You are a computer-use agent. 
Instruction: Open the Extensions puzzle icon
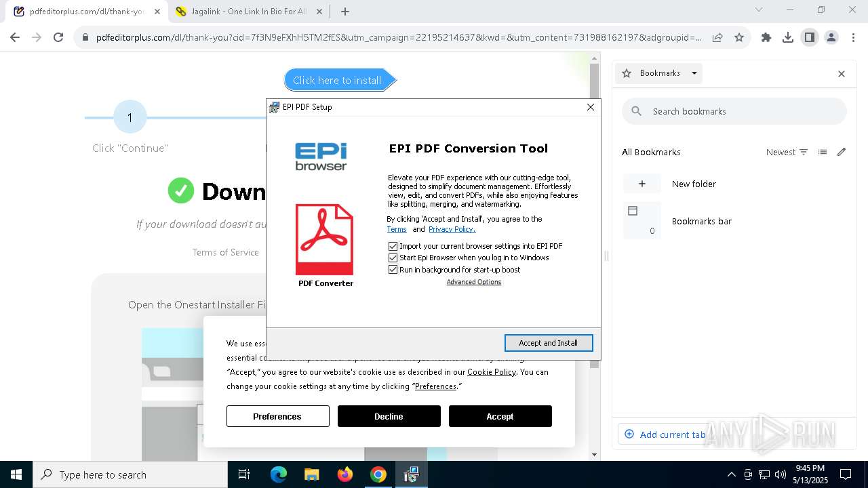click(x=766, y=37)
